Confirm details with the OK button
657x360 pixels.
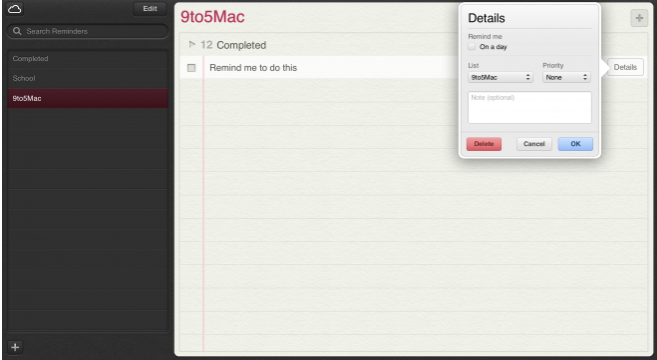pos(575,144)
